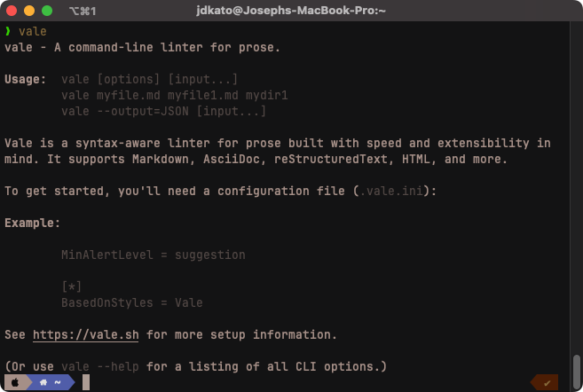Place cursor at the block cursor prompt

[x=86, y=382]
